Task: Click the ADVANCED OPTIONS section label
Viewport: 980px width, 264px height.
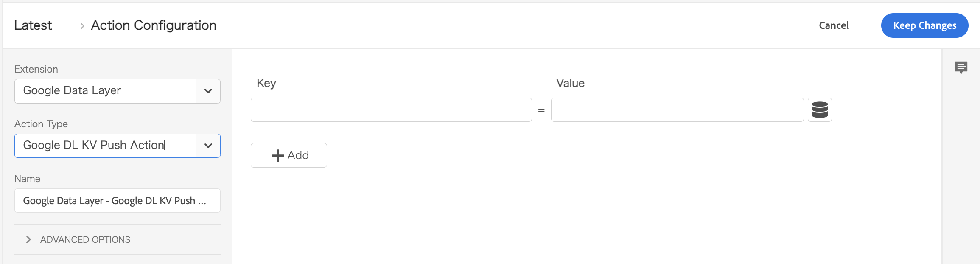Action: [x=85, y=239]
